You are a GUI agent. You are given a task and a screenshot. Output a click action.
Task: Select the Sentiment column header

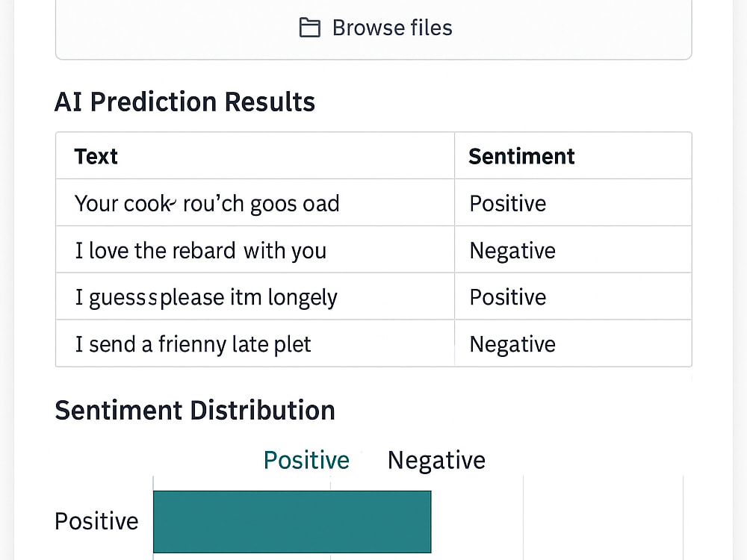point(521,156)
